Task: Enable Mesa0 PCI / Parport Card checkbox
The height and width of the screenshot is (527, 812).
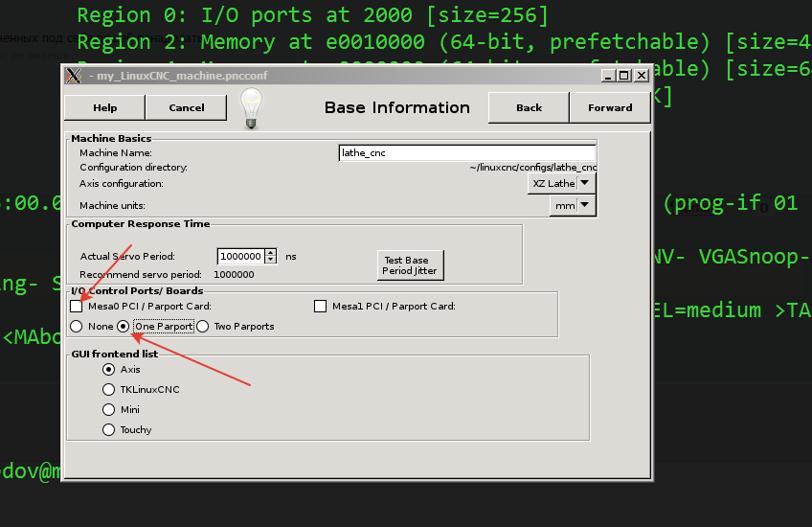Action: 77,307
